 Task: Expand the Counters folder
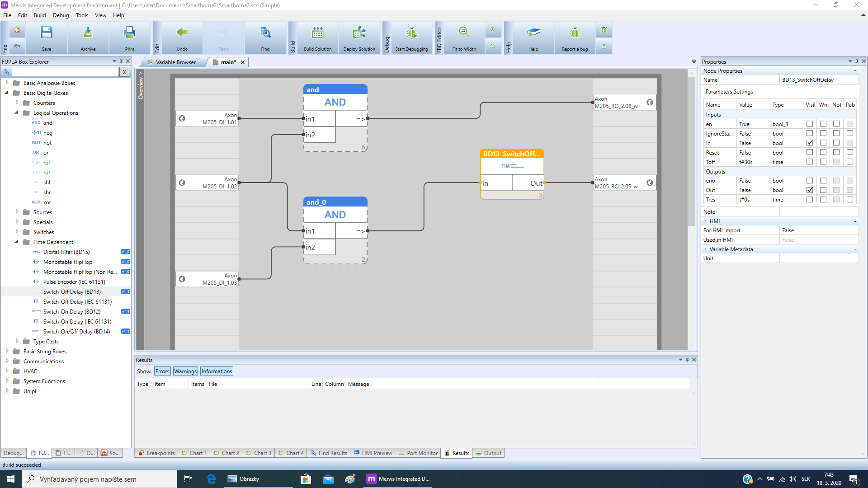(x=17, y=103)
